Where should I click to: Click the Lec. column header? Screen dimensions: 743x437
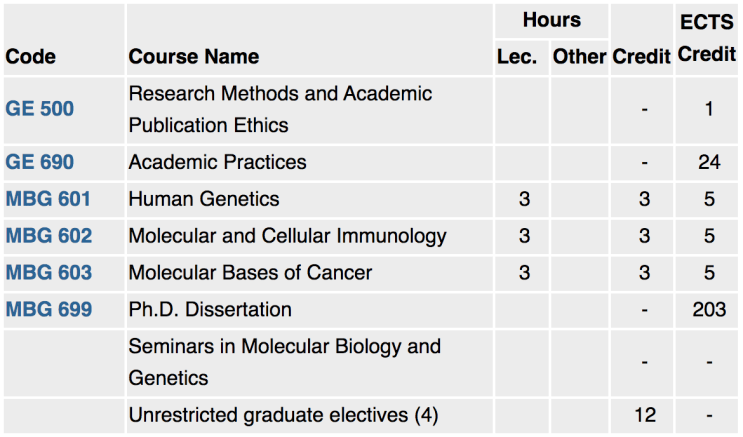[x=517, y=57]
